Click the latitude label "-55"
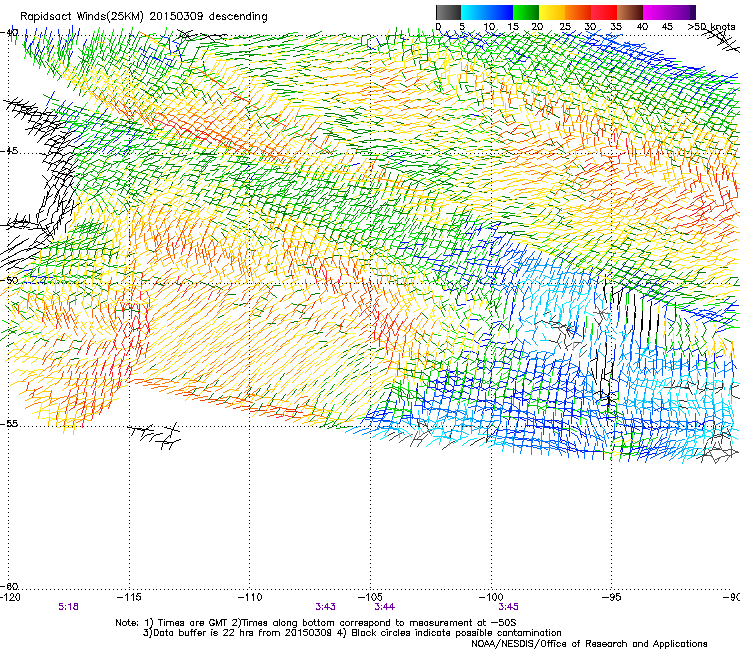The image size is (740, 650). 9,423
